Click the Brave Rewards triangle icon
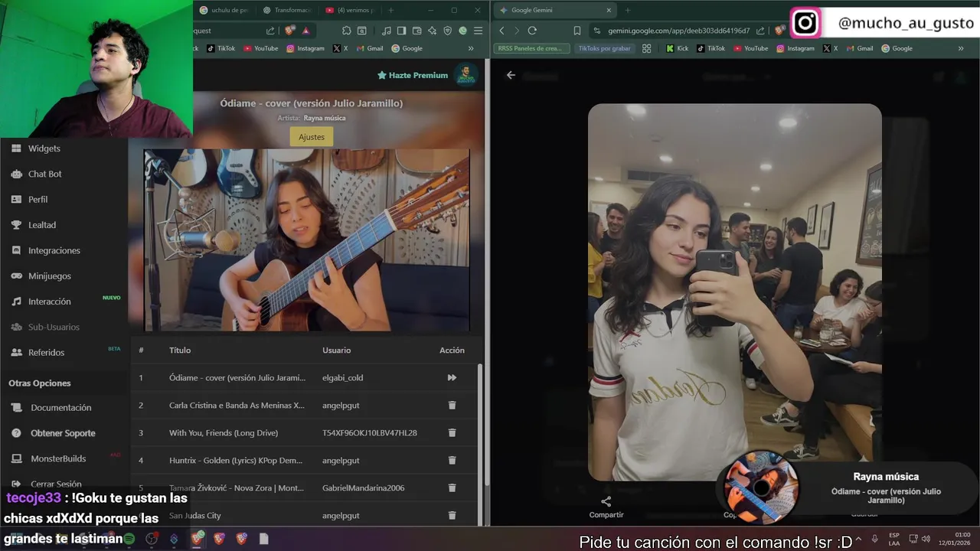The width and height of the screenshot is (980, 551). click(x=305, y=31)
